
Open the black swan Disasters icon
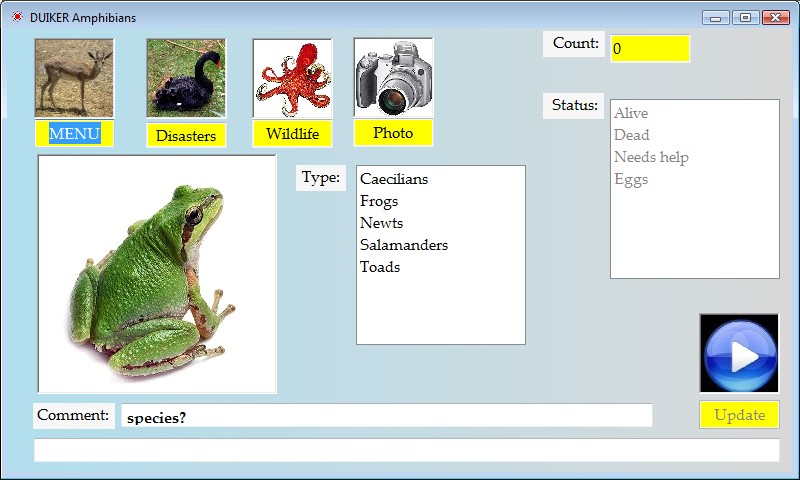(186, 78)
